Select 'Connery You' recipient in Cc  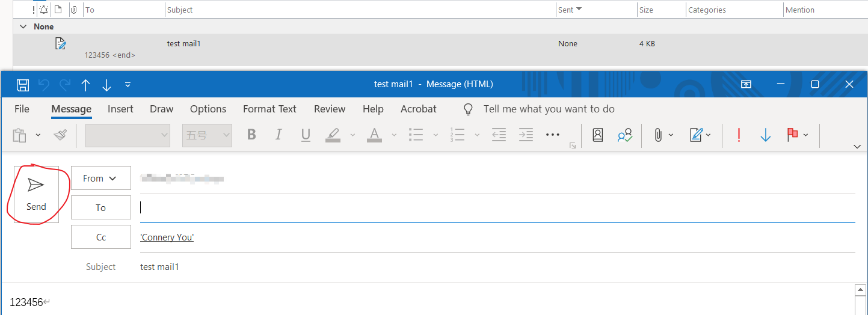167,237
